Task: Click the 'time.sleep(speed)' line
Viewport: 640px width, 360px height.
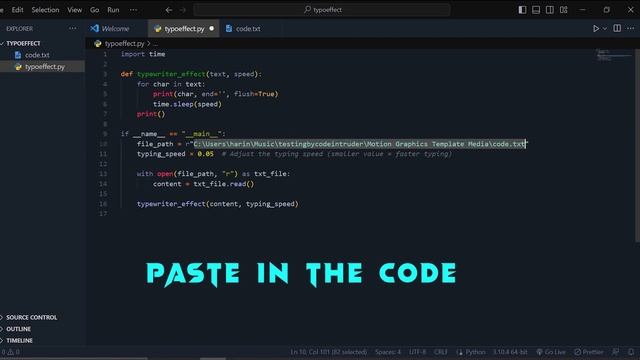Action: point(187,104)
